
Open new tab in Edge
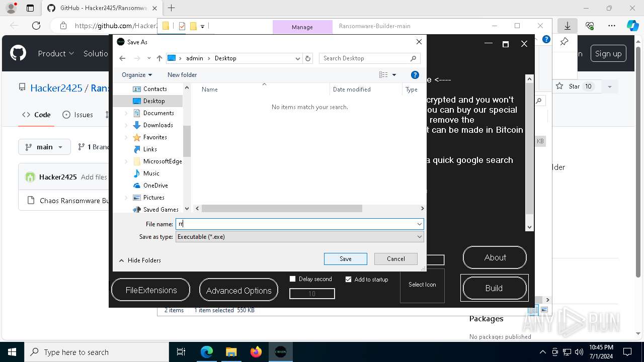pyautogui.click(x=171, y=8)
